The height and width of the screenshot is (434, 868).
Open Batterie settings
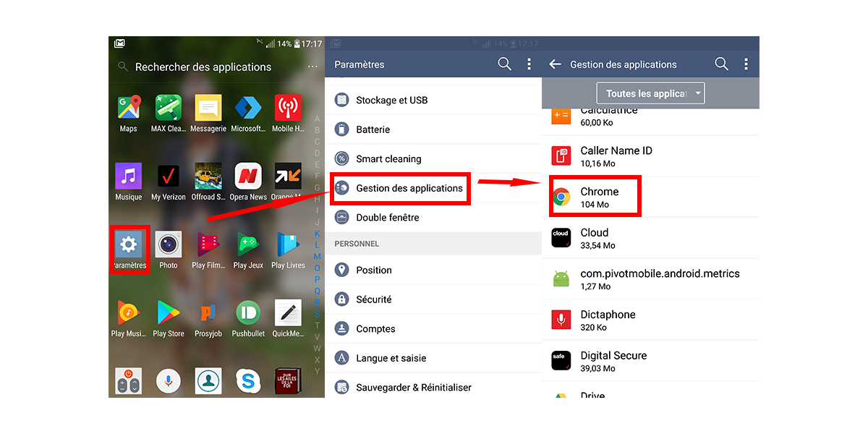[x=433, y=129]
